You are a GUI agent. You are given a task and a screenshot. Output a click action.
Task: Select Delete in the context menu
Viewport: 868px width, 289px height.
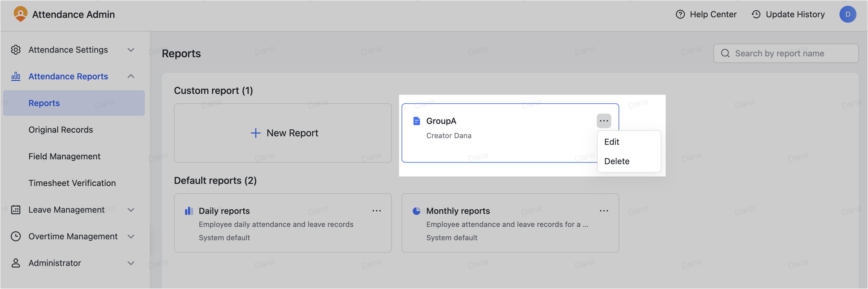617,161
